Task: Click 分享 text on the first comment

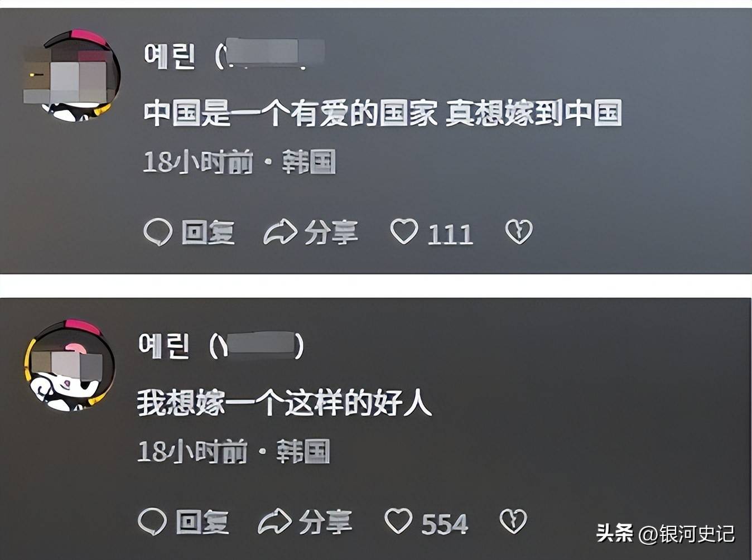Action: [331, 233]
